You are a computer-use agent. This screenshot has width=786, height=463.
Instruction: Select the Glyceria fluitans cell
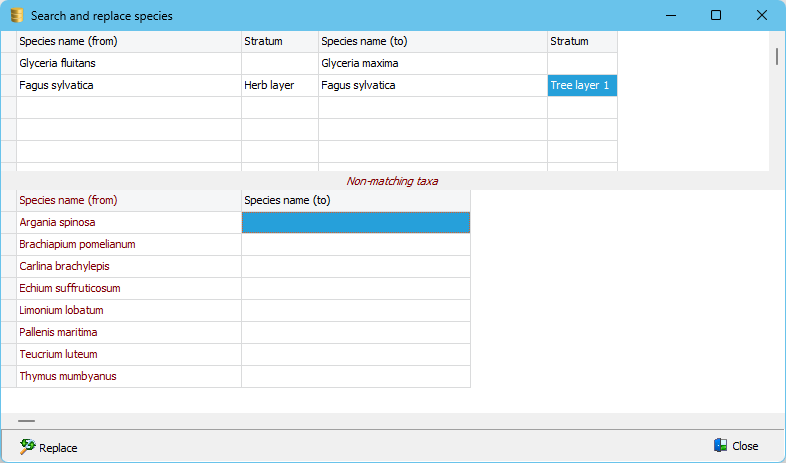(x=129, y=64)
